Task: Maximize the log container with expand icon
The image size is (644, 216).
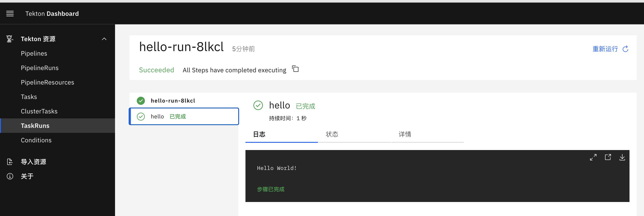Action: pos(593,157)
